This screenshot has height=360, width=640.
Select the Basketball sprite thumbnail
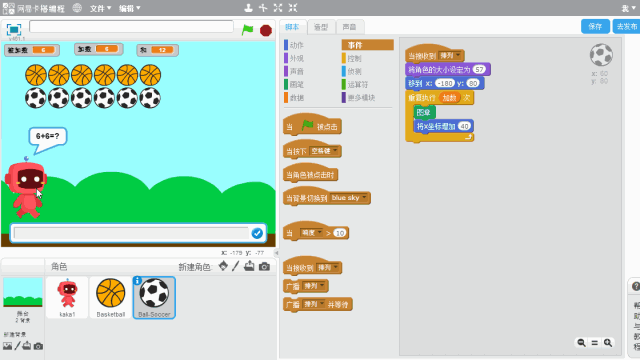pyautogui.click(x=111, y=298)
